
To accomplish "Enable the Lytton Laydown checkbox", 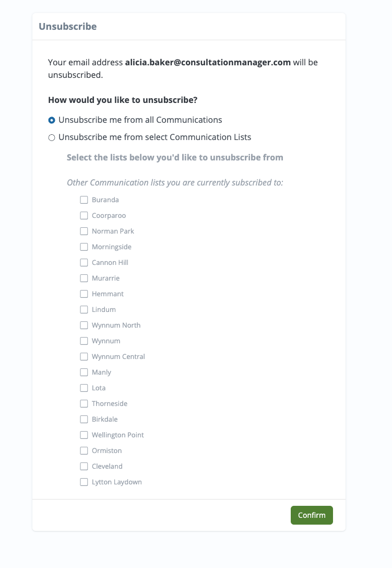I will [x=84, y=482].
